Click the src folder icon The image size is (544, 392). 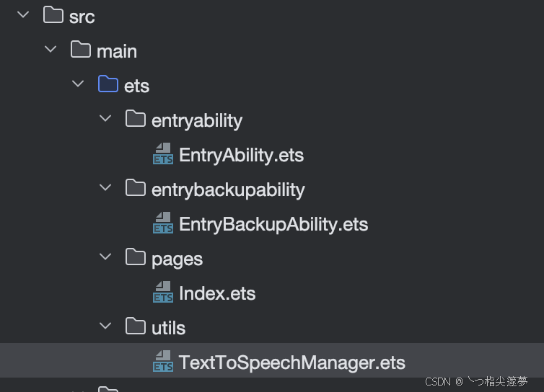(53, 14)
